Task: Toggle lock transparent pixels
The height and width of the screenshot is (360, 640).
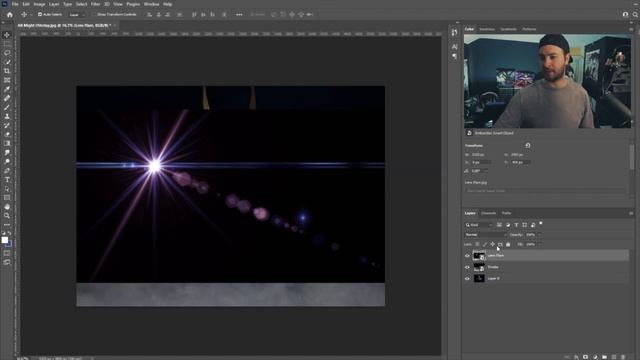Action: [477, 244]
